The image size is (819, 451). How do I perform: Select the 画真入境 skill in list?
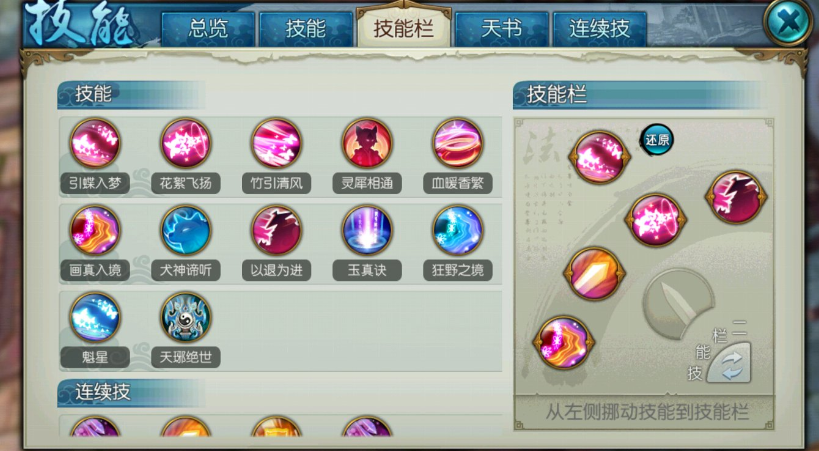click(x=95, y=230)
